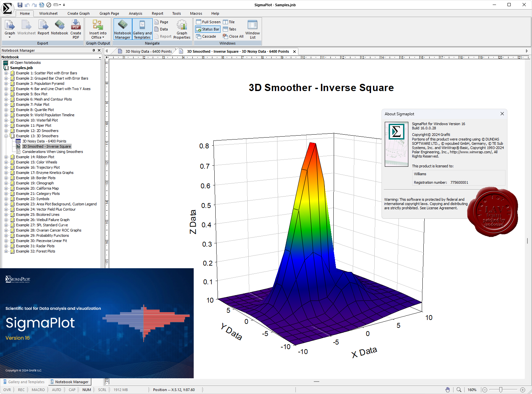Open the Create Graph ribbon tab
Viewport: 532px width, 394px height.
pyautogui.click(x=79, y=13)
